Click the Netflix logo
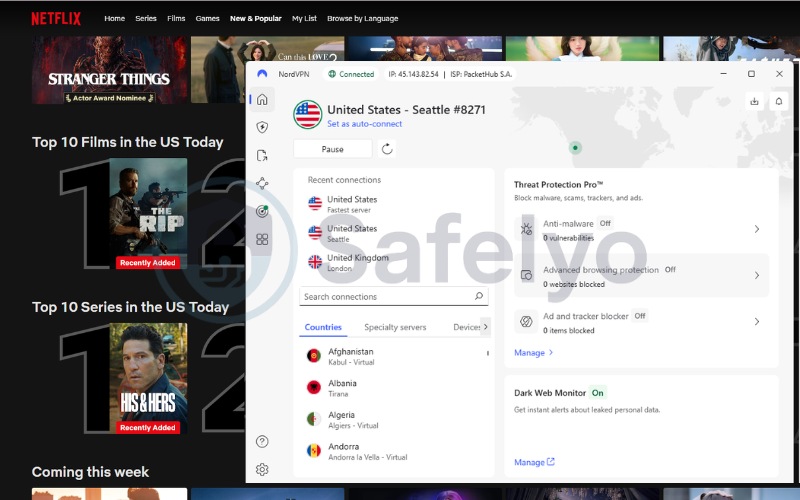 pos(56,18)
